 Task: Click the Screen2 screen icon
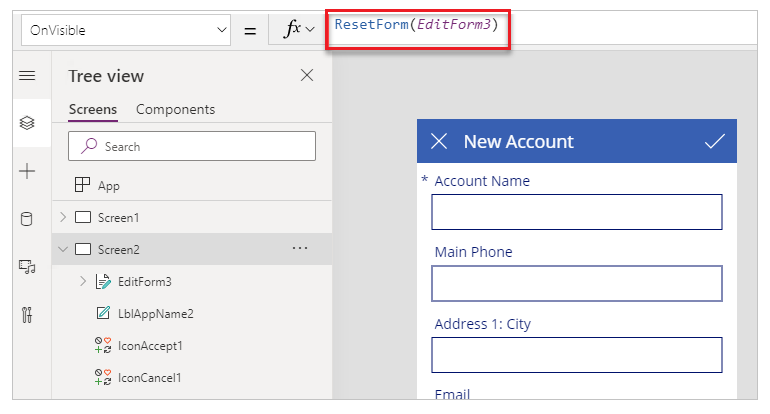[x=82, y=249]
